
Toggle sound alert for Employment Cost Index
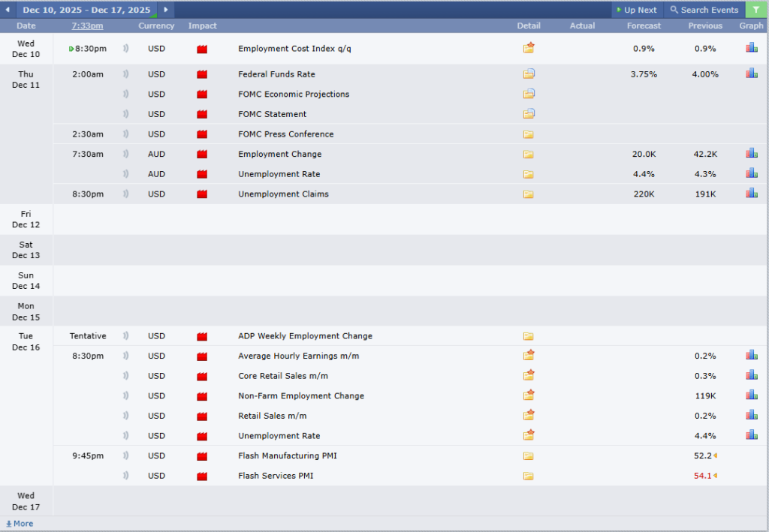point(125,49)
